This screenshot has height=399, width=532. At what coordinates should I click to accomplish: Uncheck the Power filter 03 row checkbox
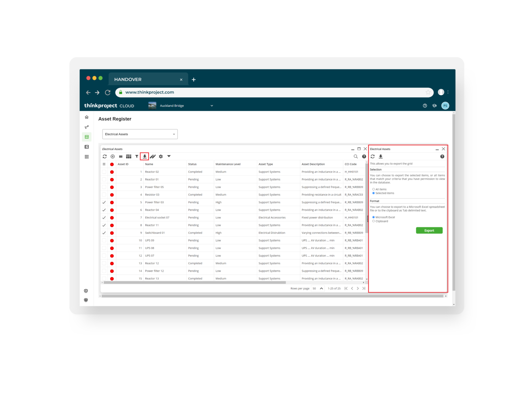(104, 203)
